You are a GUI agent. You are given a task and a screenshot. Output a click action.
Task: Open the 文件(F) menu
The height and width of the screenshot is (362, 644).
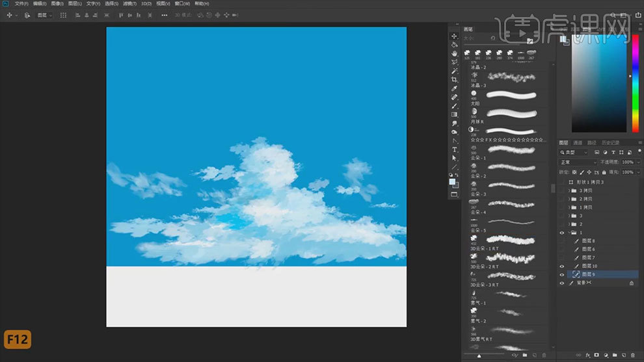pyautogui.click(x=21, y=4)
